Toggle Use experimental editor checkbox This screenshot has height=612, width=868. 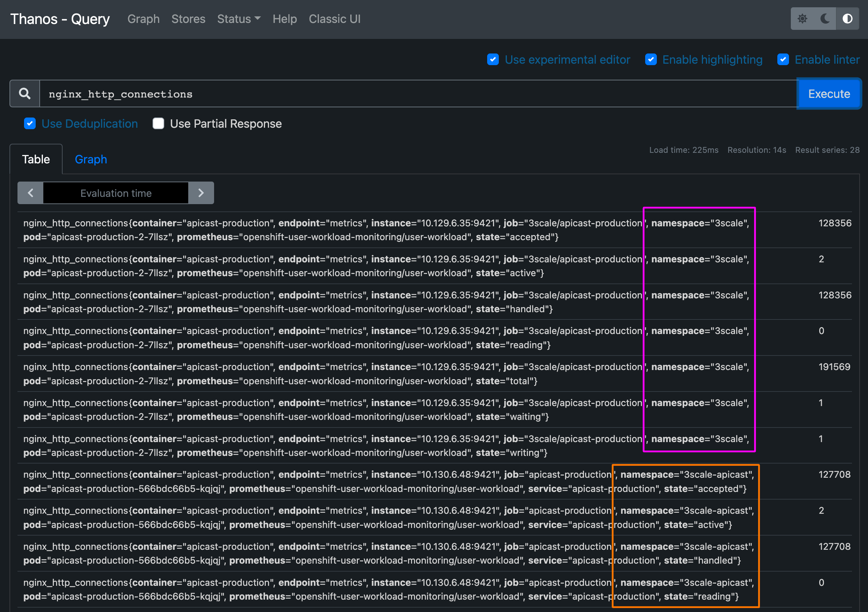[x=493, y=60]
